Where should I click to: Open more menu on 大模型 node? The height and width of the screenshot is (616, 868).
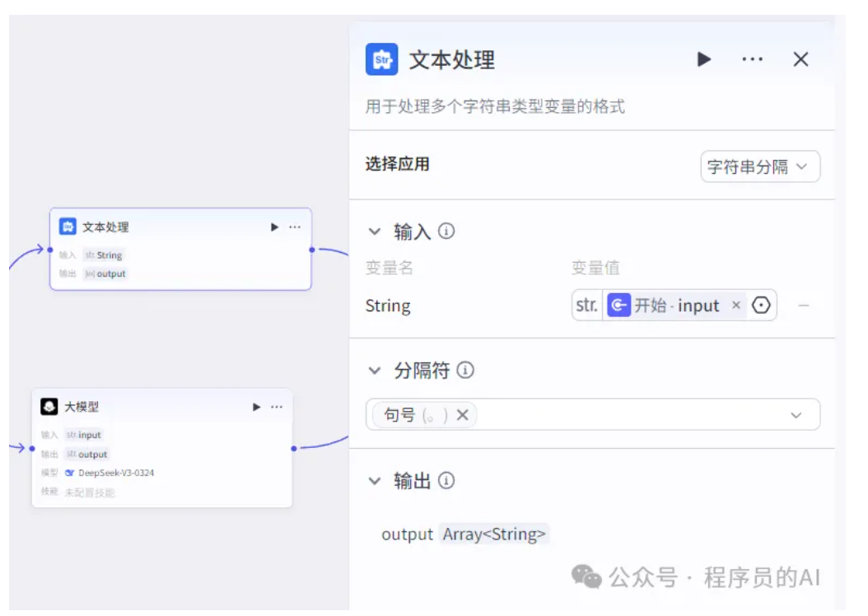(x=276, y=407)
